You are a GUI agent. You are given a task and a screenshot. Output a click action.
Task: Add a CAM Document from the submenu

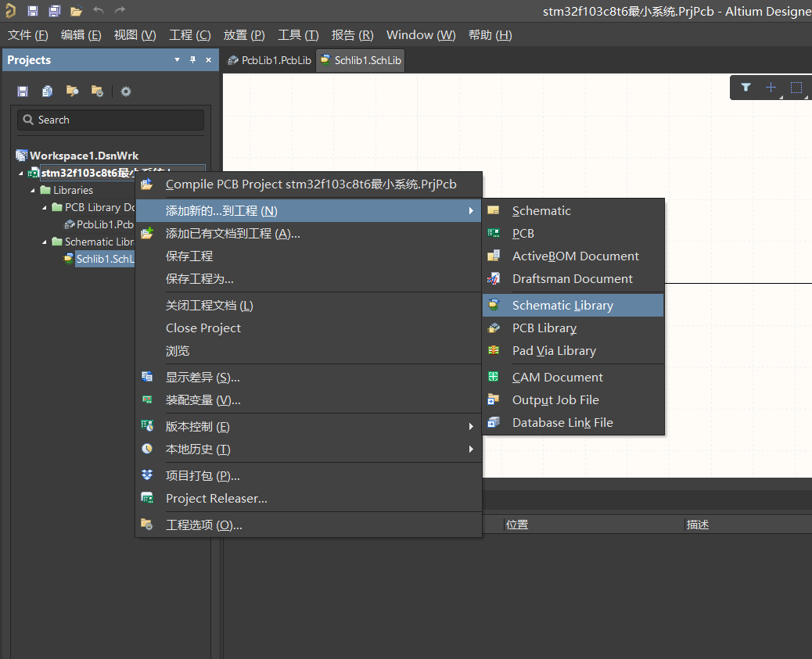click(x=573, y=378)
